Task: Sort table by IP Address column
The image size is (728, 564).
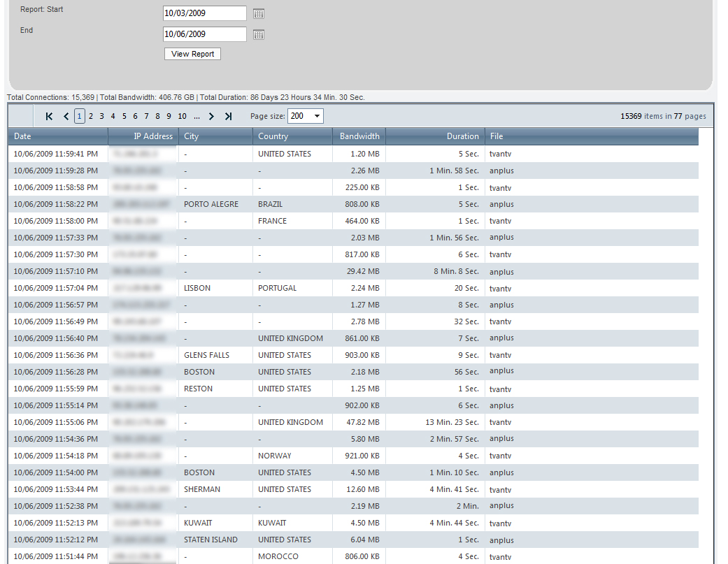Action: tap(153, 136)
